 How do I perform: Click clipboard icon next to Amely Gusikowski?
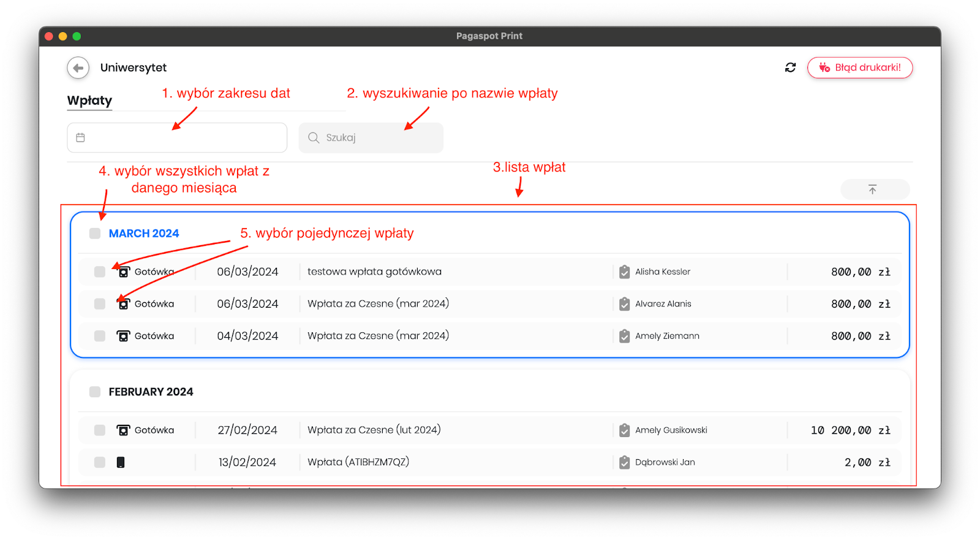624,430
